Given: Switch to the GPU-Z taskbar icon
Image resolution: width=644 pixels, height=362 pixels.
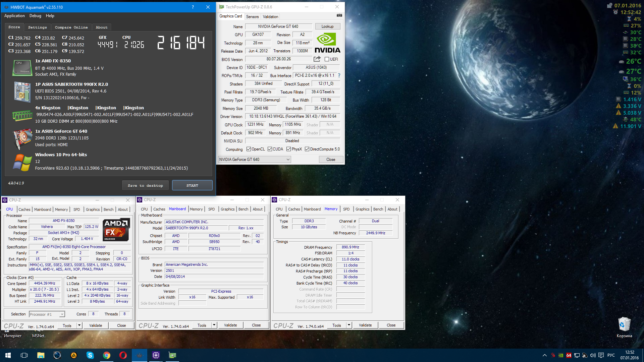Looking at the screenshot, I should point(172,355).
